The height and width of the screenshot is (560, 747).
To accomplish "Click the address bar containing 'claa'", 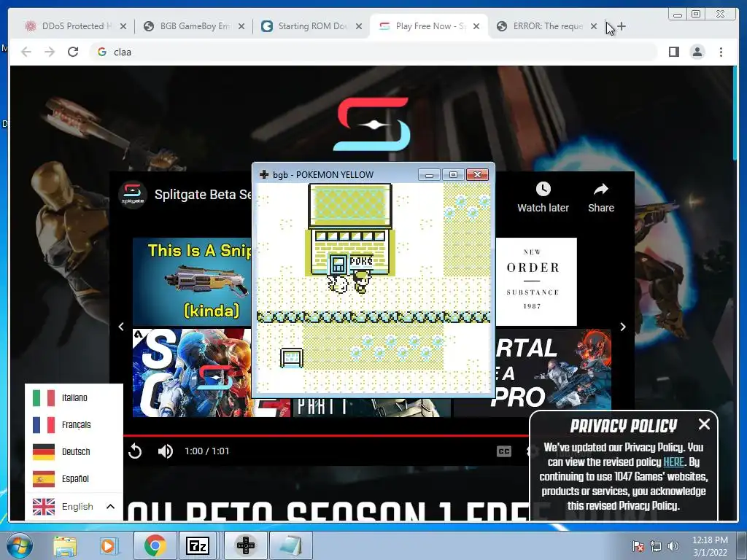I will click(x=373, y=52).
